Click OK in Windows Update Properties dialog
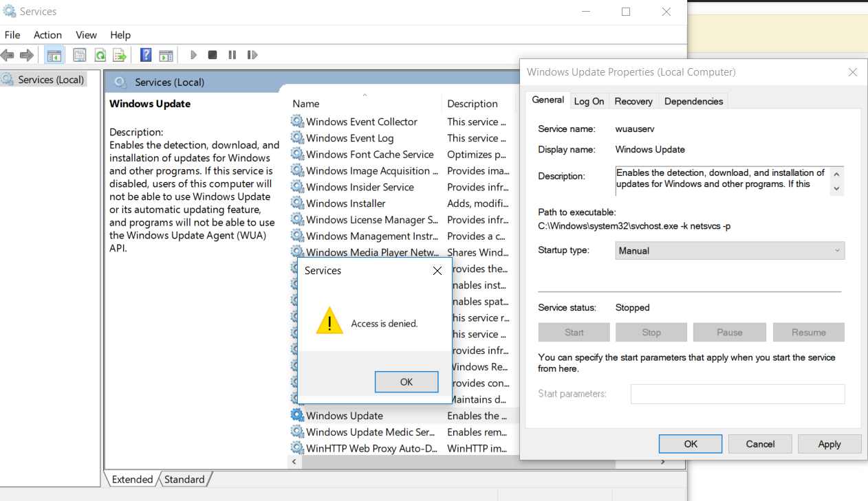The image size is (868, 501). 691,444
